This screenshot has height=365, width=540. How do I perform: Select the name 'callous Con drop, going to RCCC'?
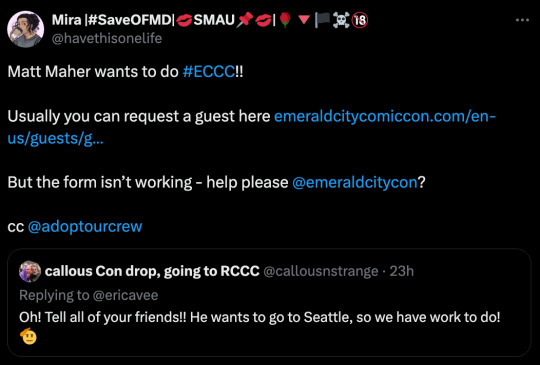point(152,271)
